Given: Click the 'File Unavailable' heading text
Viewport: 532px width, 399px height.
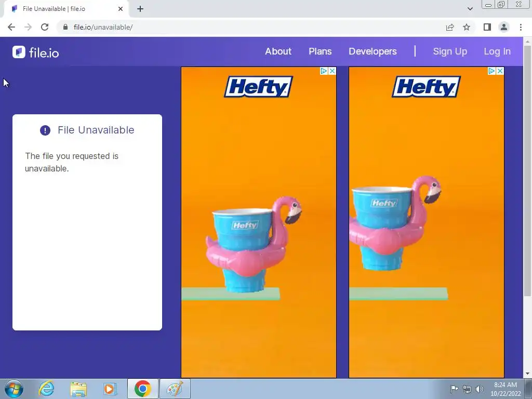Looking at the screenshot, I should [x=96, y=130].
